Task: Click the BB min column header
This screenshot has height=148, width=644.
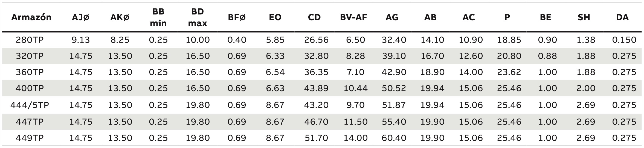Action: coord(158,17)
